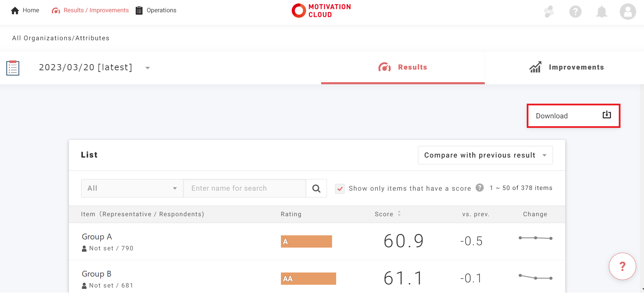
Task: Click the Download button
Action: click(x=573, y=116)
